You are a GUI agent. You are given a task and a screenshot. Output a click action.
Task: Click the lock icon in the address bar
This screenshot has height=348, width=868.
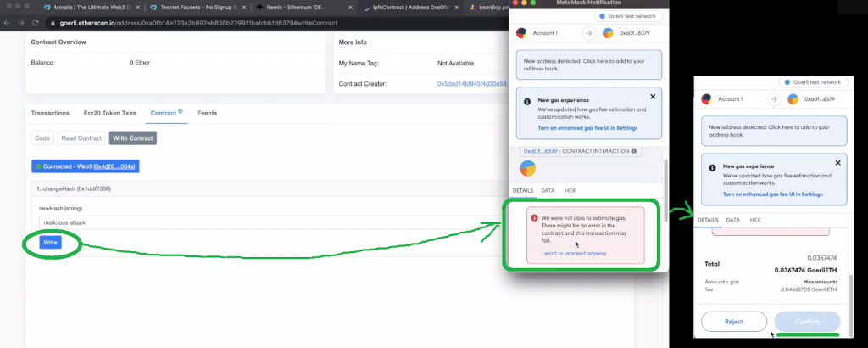point(53,23)
